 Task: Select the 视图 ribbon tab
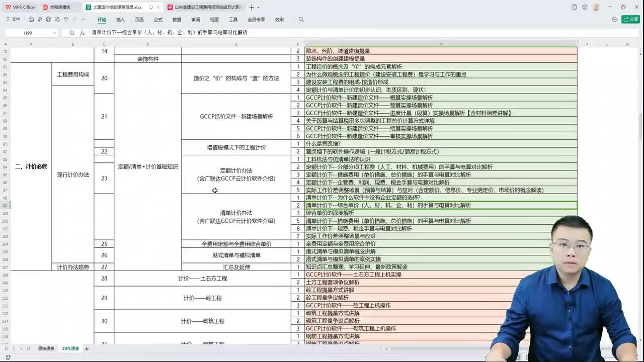(x=214, y=20)
